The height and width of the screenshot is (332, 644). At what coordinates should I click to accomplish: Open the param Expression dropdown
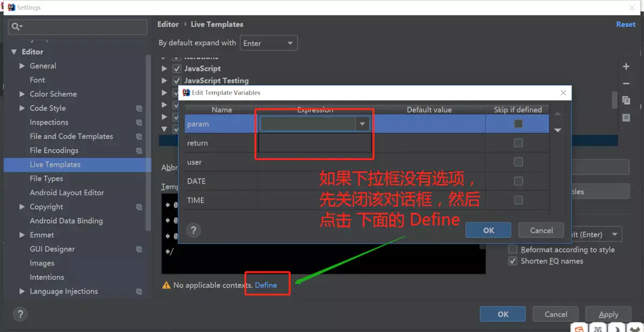[362, 124]
